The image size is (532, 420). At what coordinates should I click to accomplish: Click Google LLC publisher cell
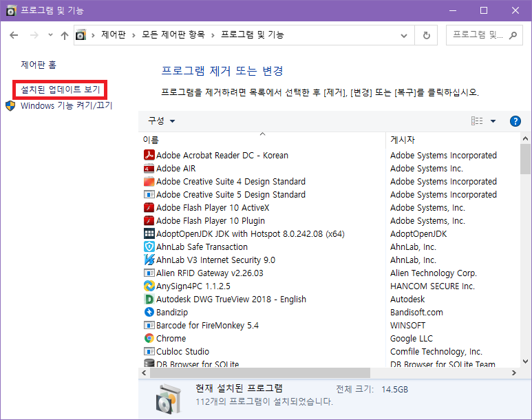[x=412, y=339]
